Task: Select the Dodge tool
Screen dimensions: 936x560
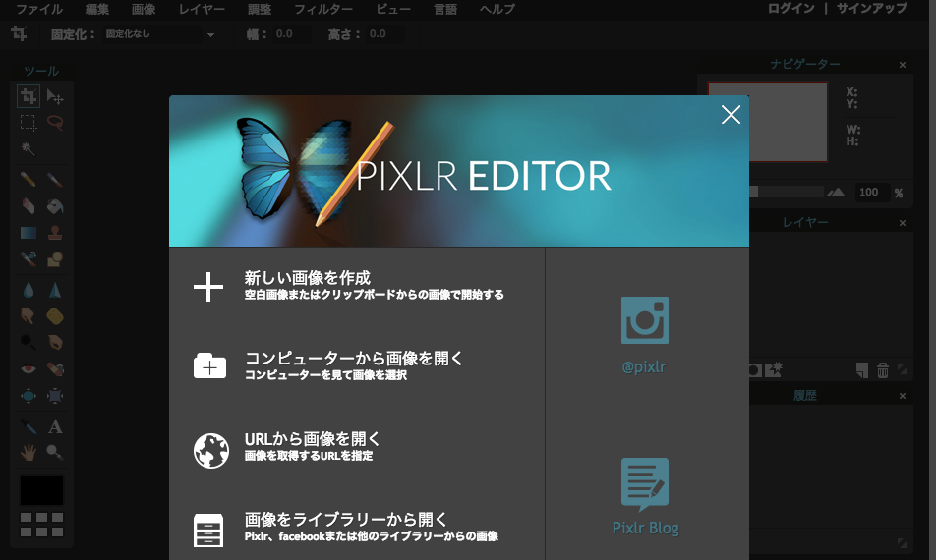Action: [29, 342]
